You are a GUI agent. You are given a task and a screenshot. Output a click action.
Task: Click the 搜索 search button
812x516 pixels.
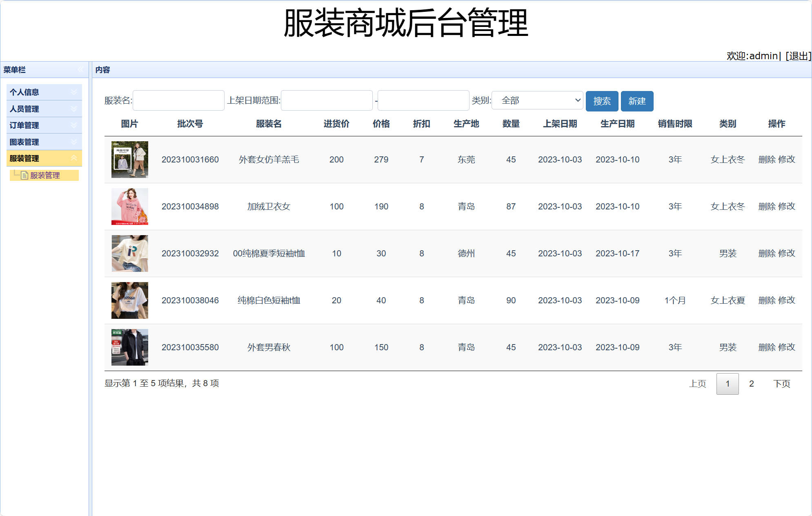[x=602, y=101]
